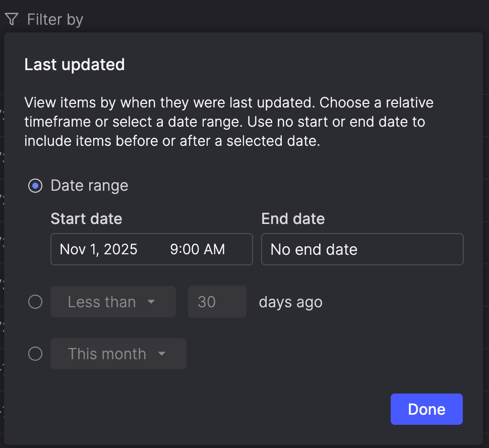Image resolution: width=489 pixels, height=448 pixels.
Task: Click the 30 days number field
Action: [x=217, y=302]
